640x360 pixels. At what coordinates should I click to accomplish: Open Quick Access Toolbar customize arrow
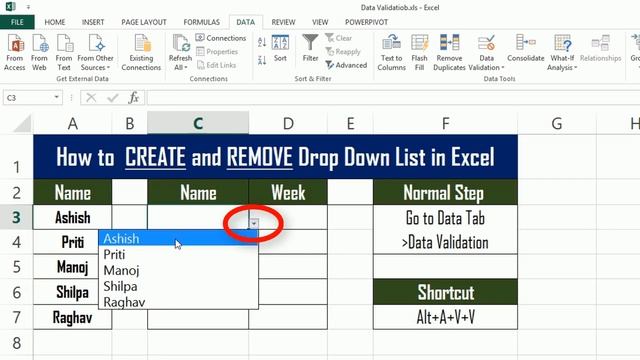coord(28,7)
